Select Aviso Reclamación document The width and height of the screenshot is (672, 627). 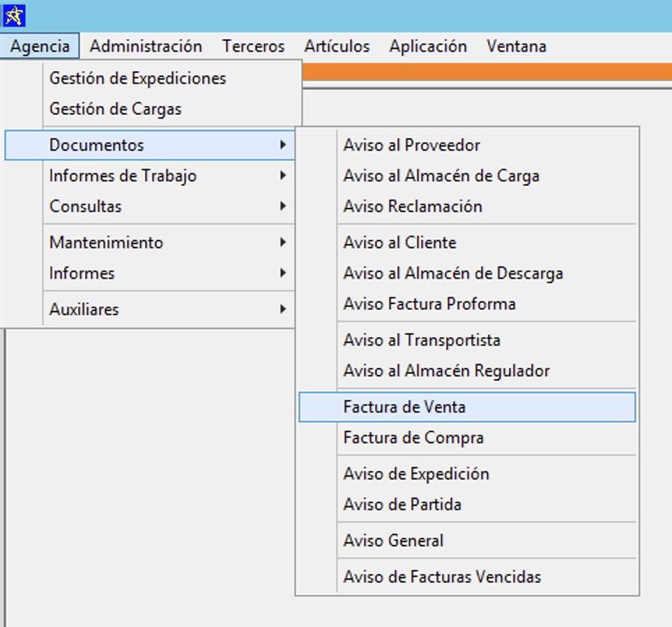click(413, 206)
